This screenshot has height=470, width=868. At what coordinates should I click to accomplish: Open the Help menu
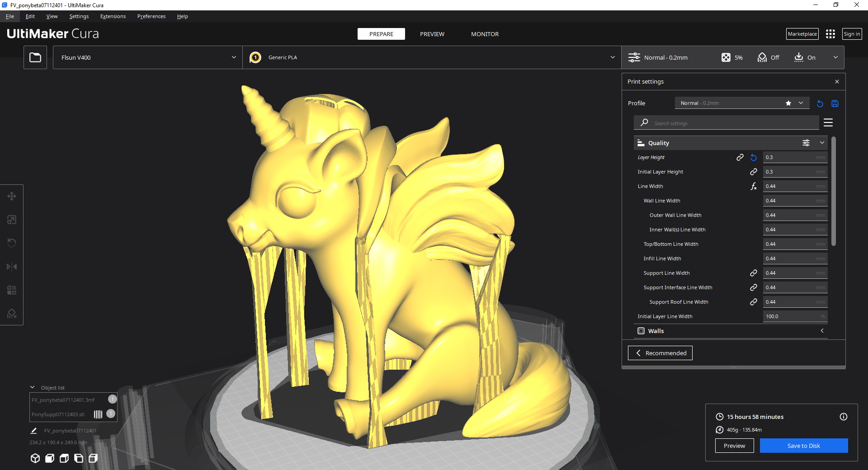(183, 16)
